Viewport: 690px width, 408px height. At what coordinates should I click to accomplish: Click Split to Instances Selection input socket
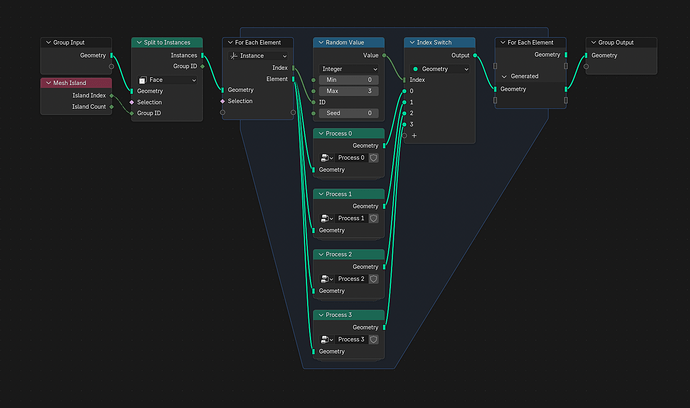[x=132, y=102]
